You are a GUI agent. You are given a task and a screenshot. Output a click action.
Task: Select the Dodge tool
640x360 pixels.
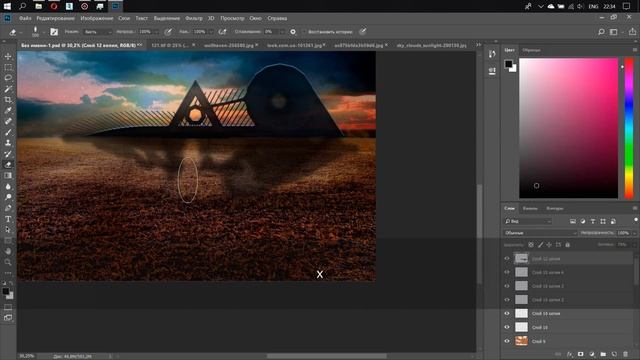pyautogui.click(x=8, y=197)
